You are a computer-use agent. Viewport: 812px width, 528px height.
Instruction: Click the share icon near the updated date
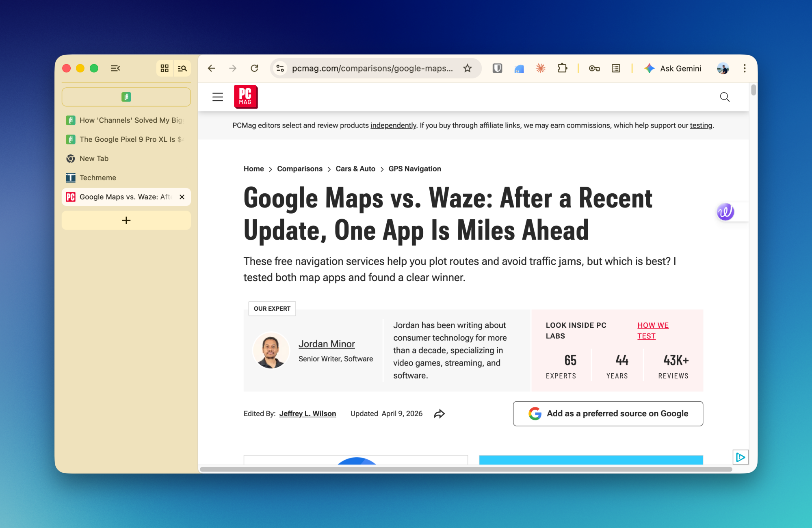439,413
